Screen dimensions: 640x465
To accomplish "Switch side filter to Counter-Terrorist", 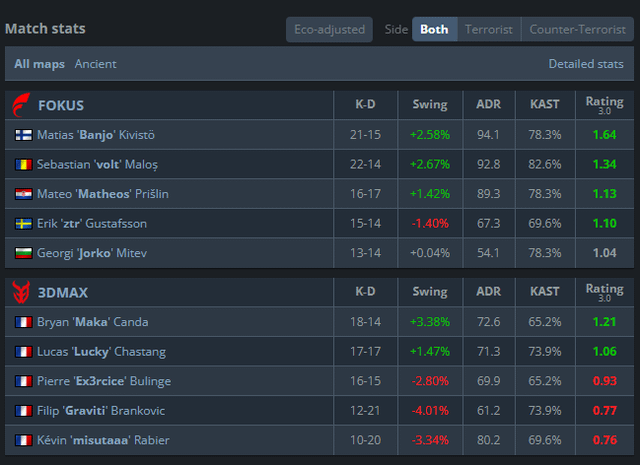I will click(576, 30).
